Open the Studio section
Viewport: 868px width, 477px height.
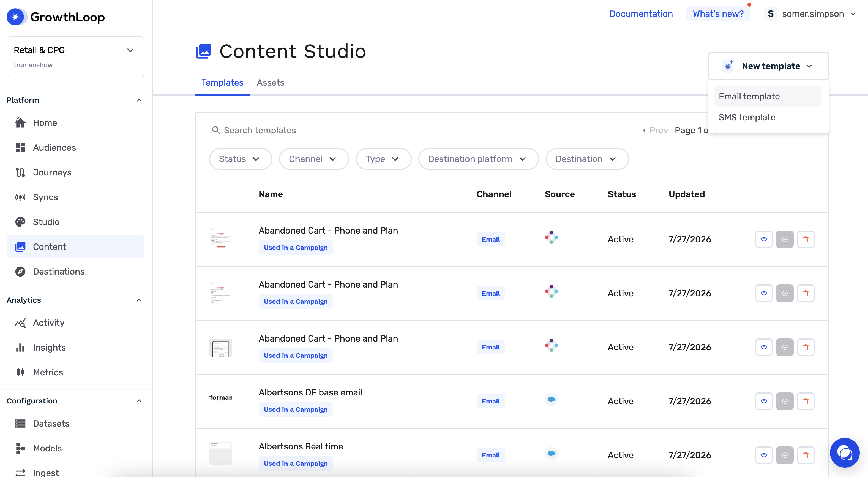tap(46, 222)
